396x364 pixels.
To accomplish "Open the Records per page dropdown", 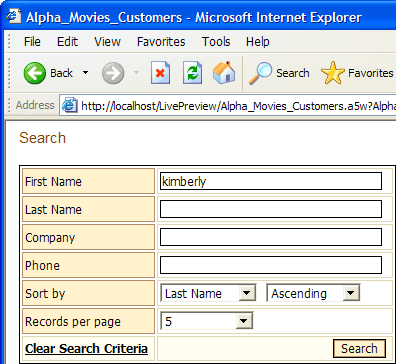I will (x=207, y=321).
